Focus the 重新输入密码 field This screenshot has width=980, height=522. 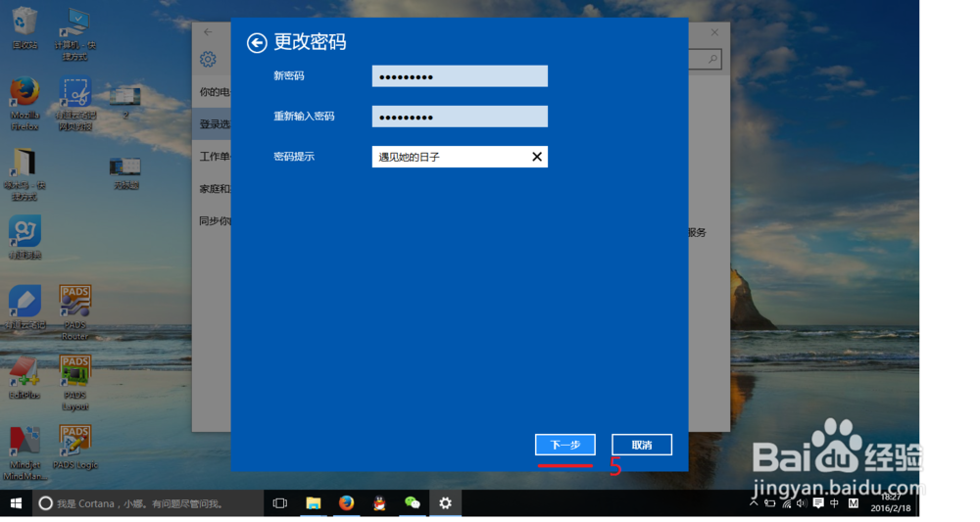point(460,117)
